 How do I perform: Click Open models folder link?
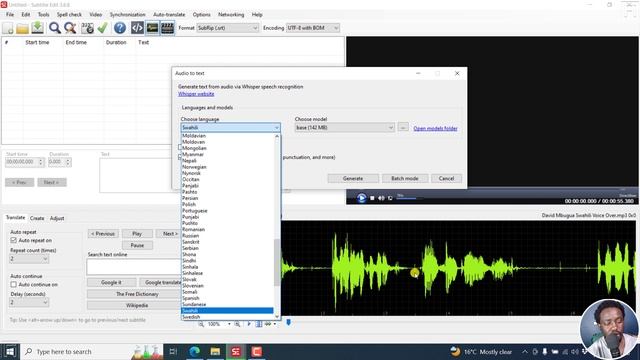point(435,128)
